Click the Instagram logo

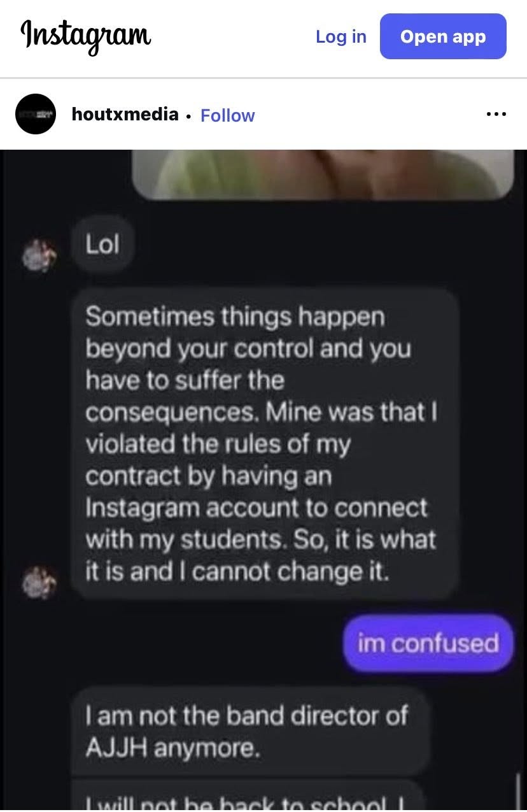pyautogui.click(x=86, y=36)
